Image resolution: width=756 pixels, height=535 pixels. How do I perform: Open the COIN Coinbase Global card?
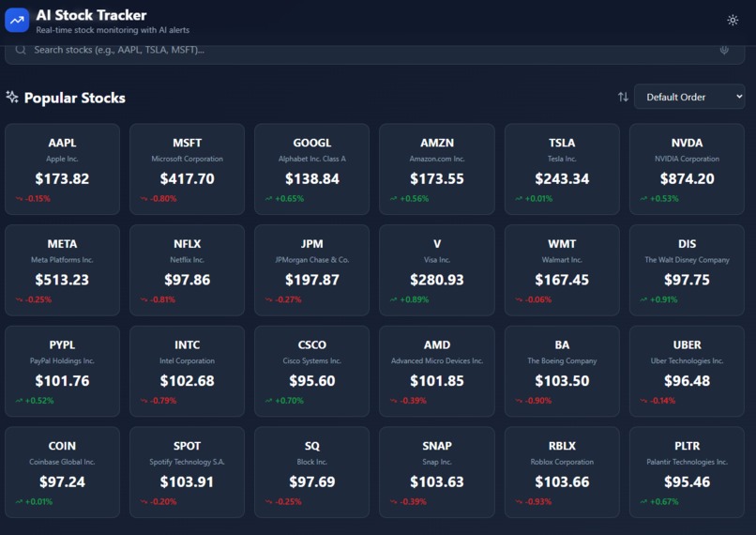point(62,472)
